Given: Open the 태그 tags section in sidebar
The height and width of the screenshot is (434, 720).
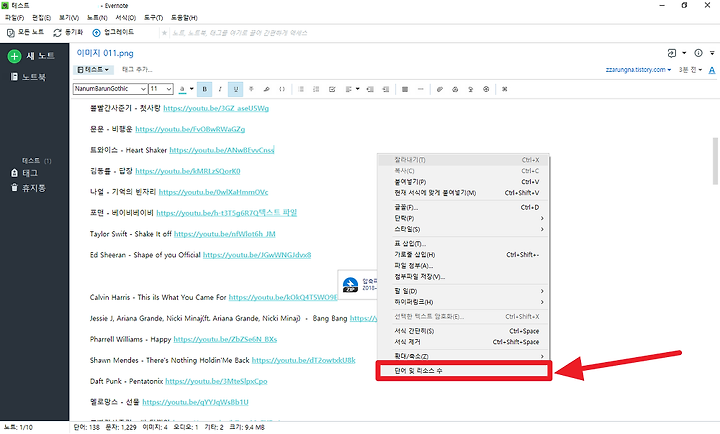Looking at the screenshot, I should tap(24, 173).
